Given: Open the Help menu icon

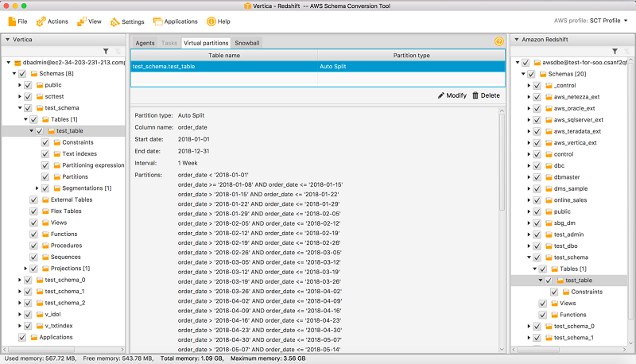Looking at the screenshot, I should (x=211, y=21).
